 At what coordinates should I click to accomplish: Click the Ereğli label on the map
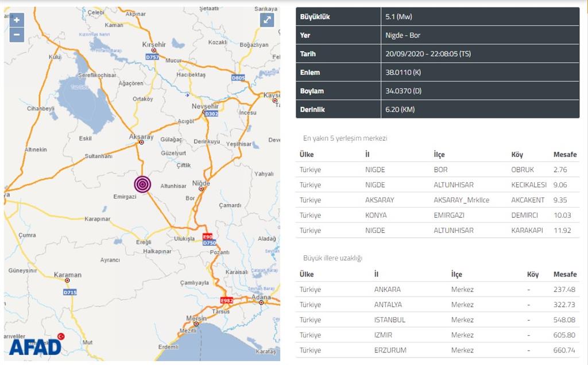(x=144, y=242)
